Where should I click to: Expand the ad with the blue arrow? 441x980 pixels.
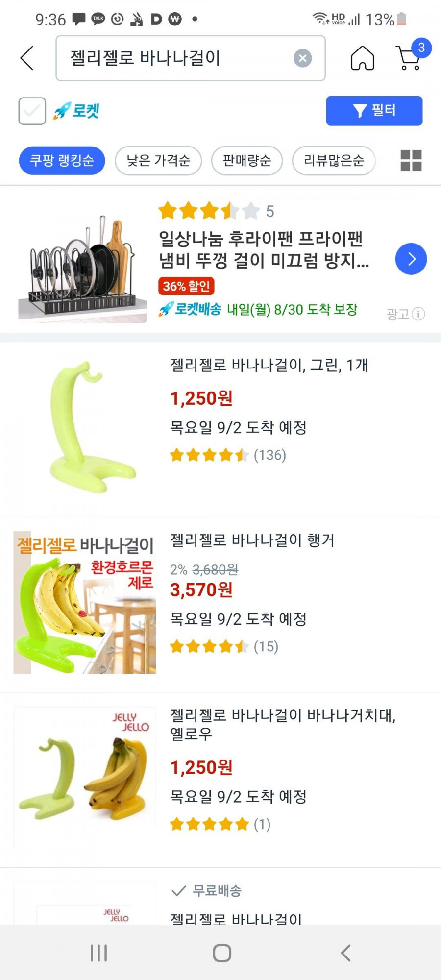pos(411,259)
